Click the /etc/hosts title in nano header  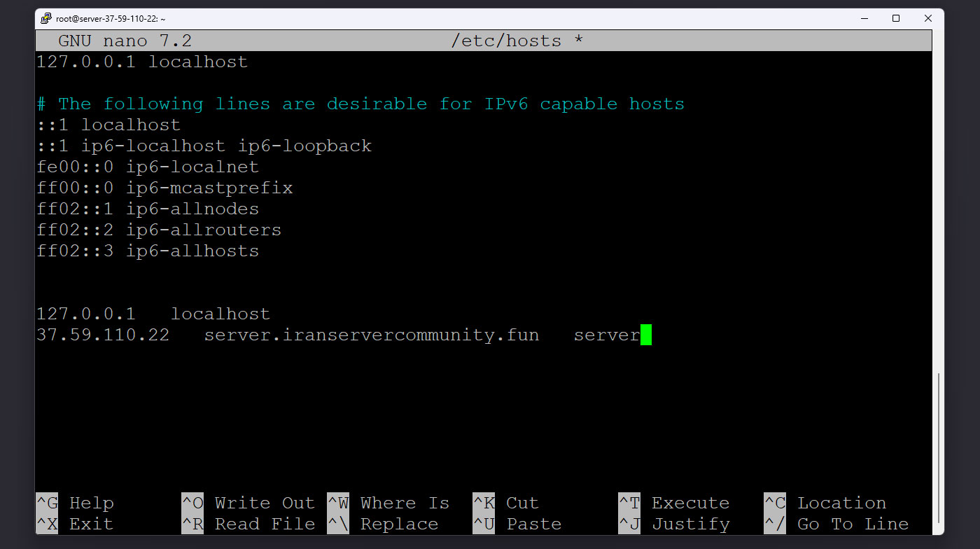(507, 41)
